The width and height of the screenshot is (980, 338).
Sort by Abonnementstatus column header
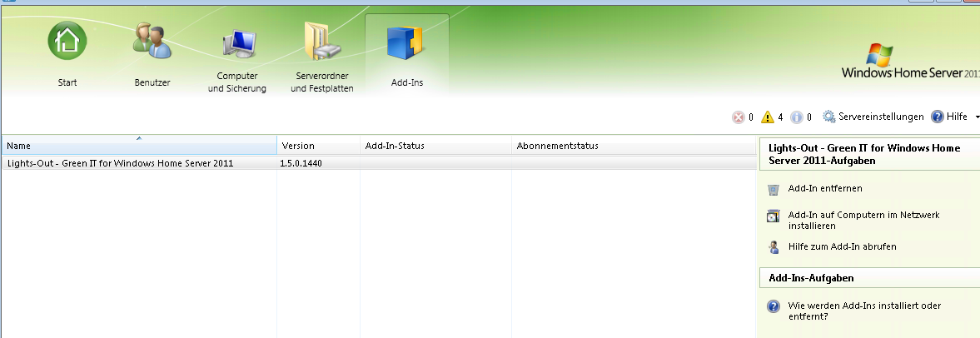tap(634, 146)
